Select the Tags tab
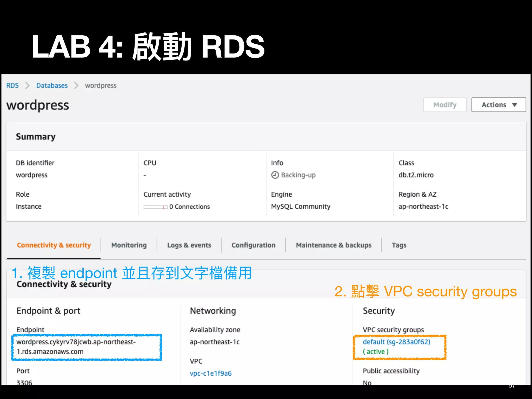This screenshot has height=399, width=532. coord(399,245)
